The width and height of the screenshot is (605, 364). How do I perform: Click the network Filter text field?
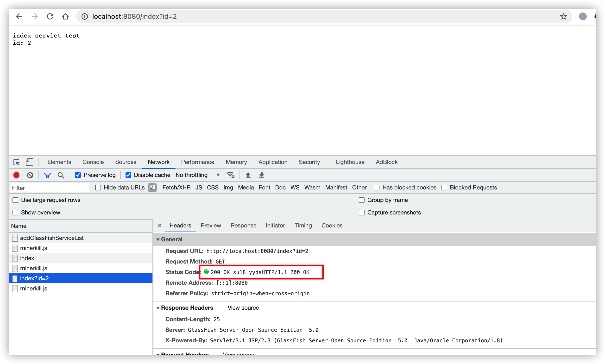(50, 188)
